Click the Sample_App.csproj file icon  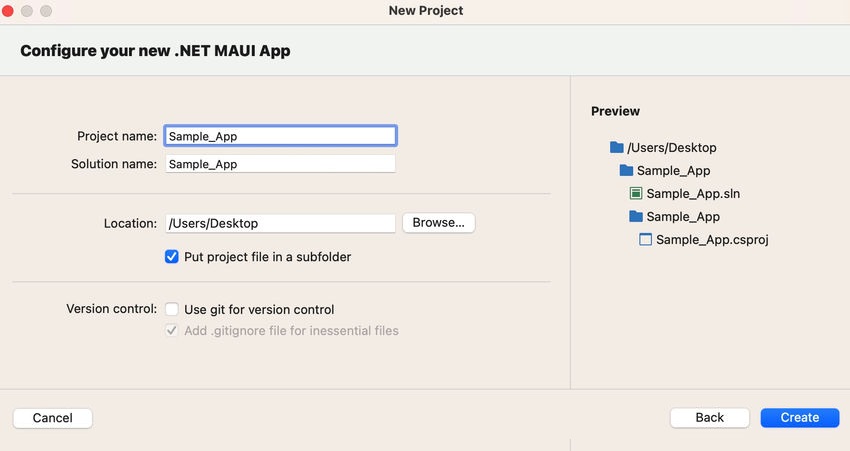pos(646,240)
